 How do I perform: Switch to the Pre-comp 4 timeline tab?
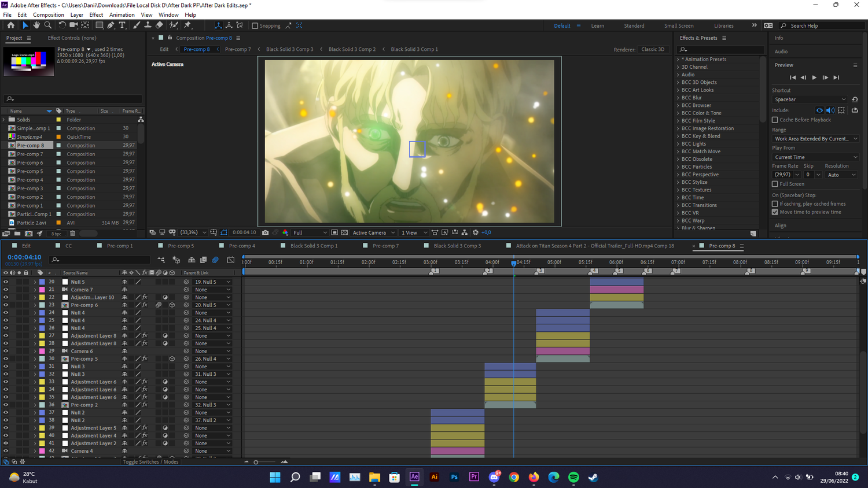click(241, 246)
